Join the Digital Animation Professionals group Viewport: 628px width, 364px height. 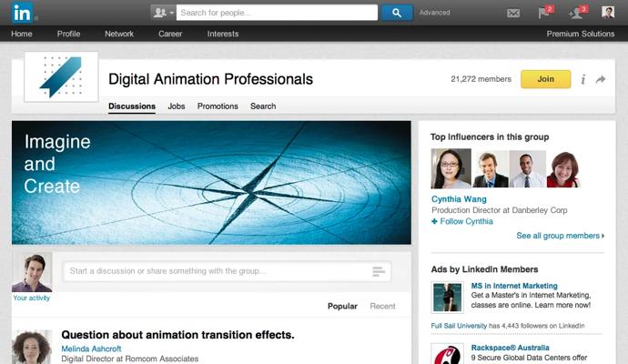coord(545,79)
